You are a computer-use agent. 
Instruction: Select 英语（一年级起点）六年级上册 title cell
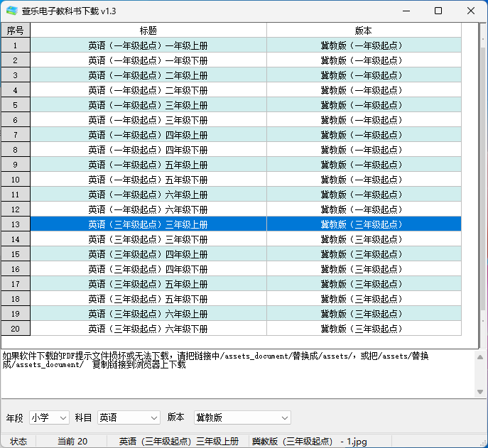pyautogui.click(x=148, y=195)
